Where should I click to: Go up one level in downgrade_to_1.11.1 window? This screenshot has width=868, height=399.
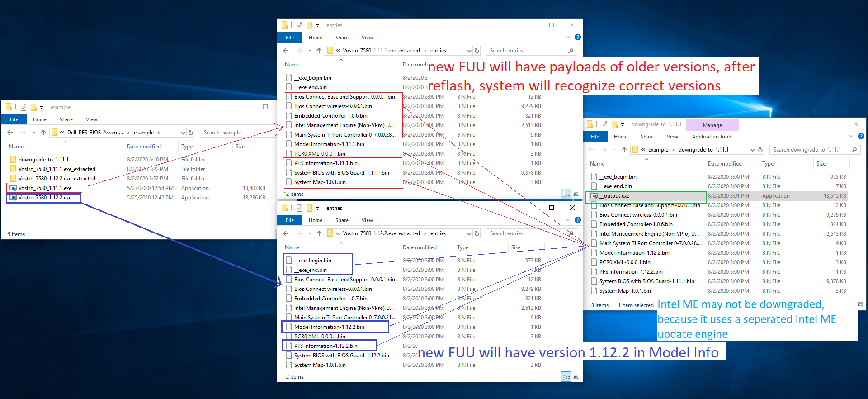(x=624, y=150)
